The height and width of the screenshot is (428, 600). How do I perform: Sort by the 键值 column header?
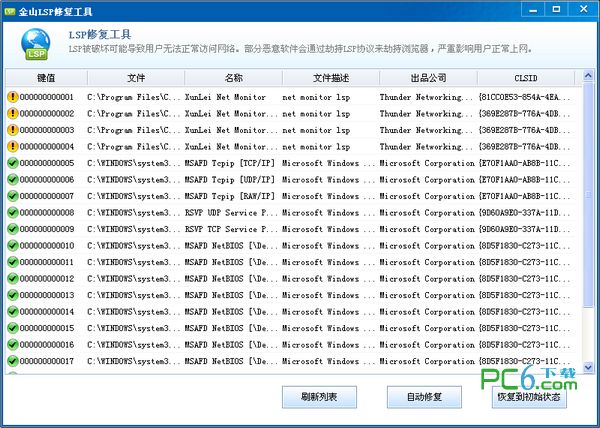point(45,77)
